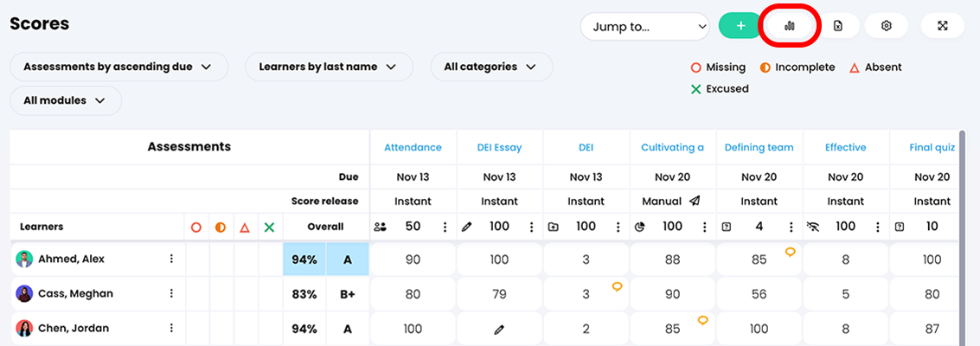Open the score analytics chart icon

[x=789, y=26]
